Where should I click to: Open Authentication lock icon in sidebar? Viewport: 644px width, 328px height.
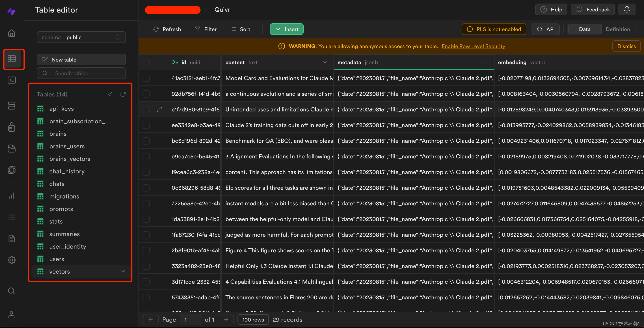(11, 127)
